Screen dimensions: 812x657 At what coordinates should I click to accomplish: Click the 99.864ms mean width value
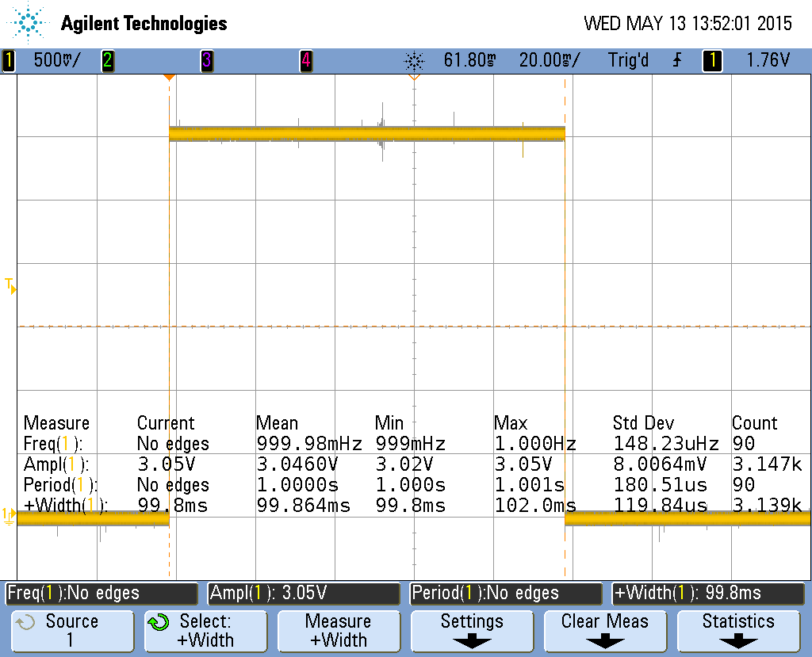304,506
